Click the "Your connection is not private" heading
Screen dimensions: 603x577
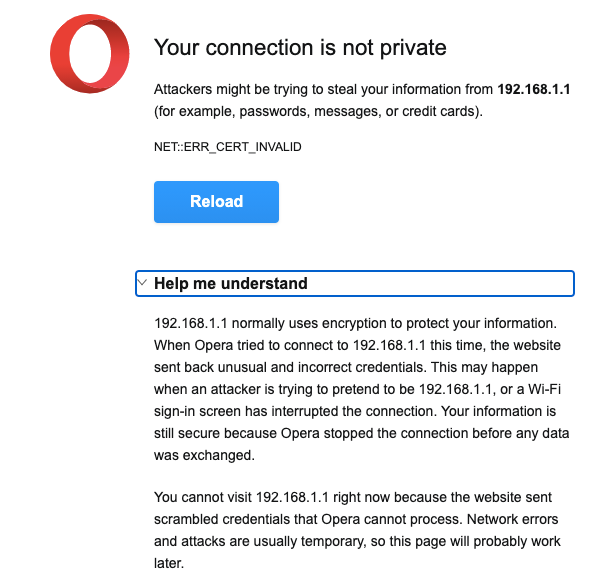click(x=300, y=47)
